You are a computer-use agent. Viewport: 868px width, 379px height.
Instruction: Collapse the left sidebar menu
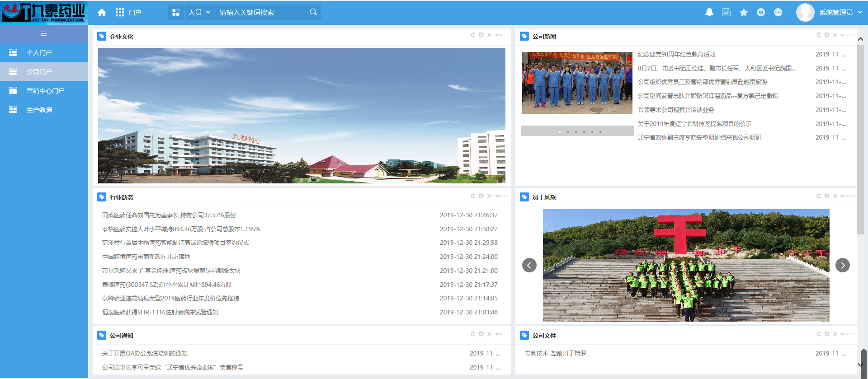click(44, 34)
